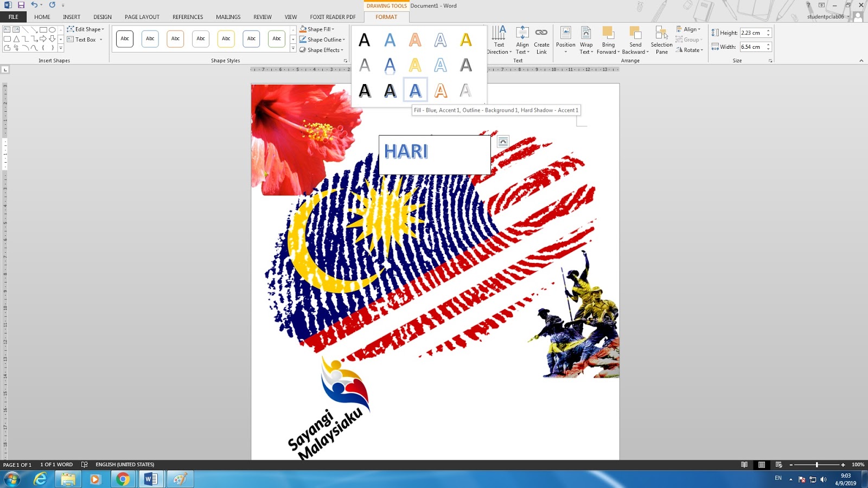868x488 pixels.
Task: Open the Shape Styles dialog launcher
Action: click(x=346, y=61)
